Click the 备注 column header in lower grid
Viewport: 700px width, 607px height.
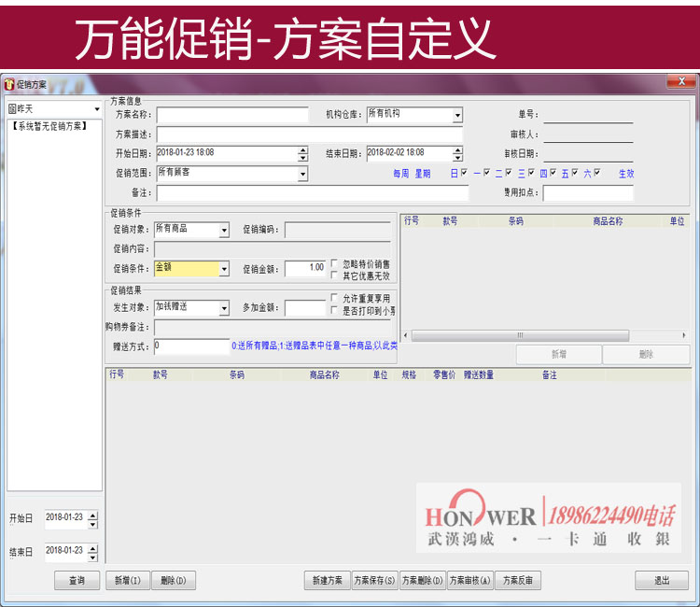tap(550, 374)
